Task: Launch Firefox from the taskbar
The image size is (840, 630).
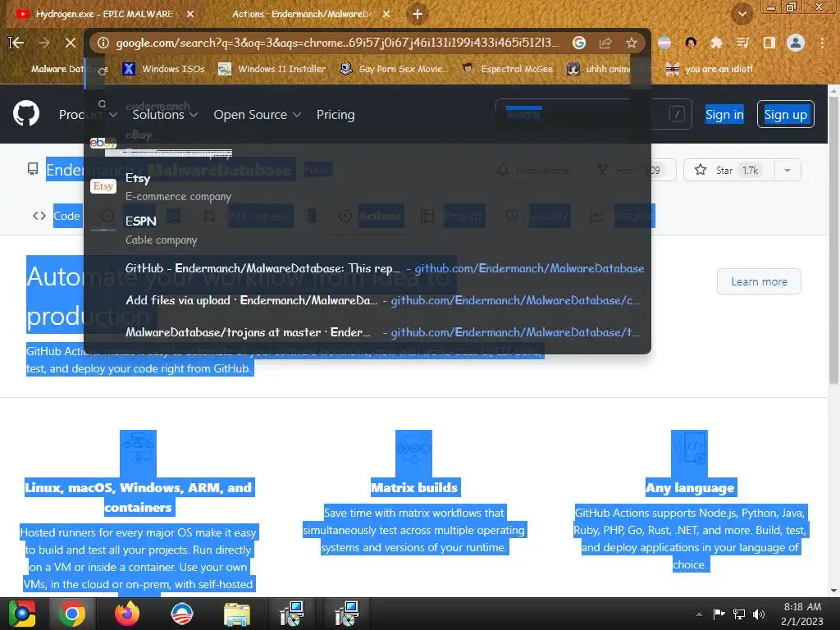Action: coord(126,614)
